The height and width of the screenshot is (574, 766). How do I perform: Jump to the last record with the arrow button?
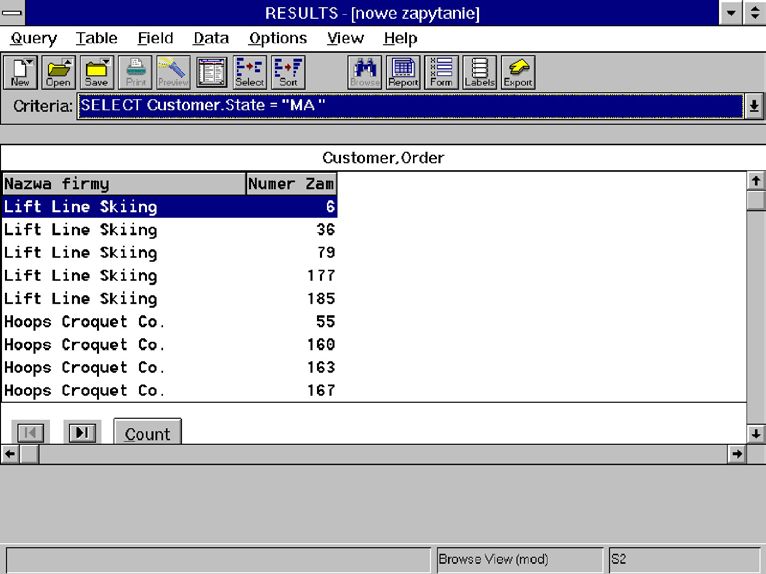82,432
